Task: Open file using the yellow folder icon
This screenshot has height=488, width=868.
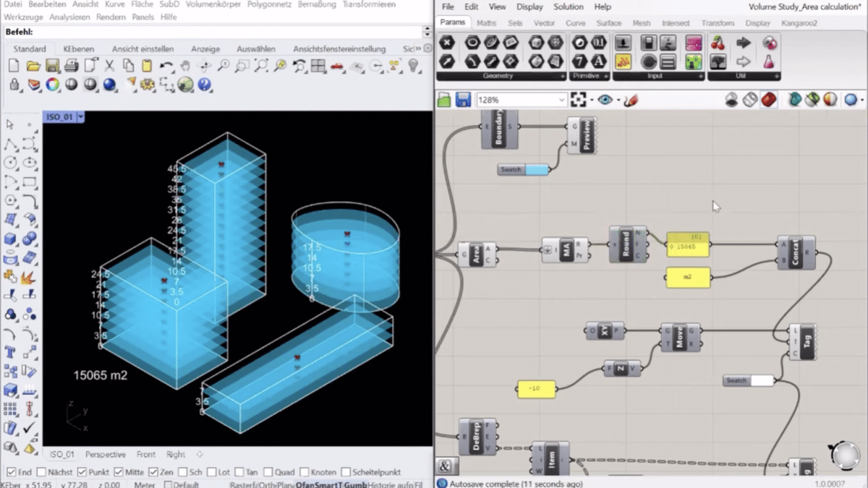Action: [x=33, y=66]
